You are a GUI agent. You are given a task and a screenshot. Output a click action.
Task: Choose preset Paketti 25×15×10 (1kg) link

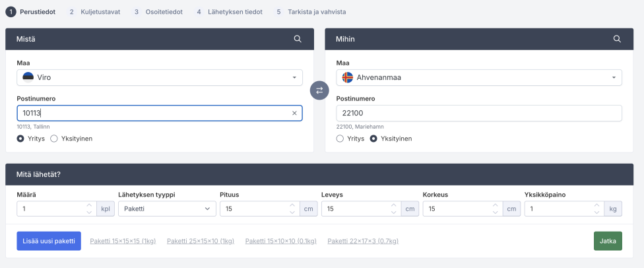pyautogui.click(x=200, y=241)
